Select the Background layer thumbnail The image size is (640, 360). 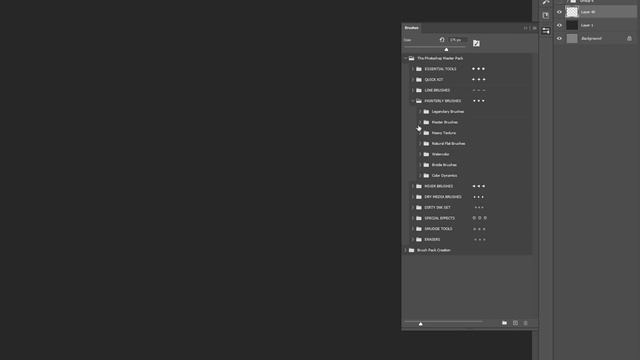pos(572,38)
